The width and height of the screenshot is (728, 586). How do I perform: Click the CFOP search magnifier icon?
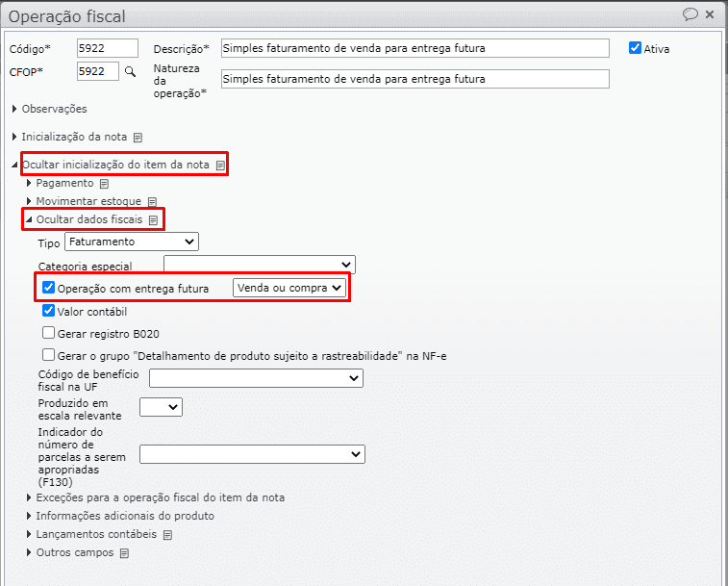(131, 71)
